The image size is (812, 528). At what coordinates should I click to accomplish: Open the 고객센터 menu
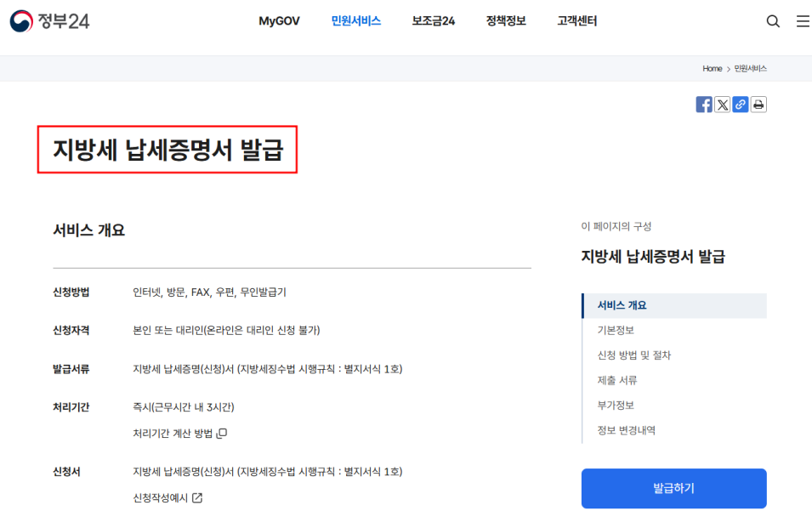point(576,21)
